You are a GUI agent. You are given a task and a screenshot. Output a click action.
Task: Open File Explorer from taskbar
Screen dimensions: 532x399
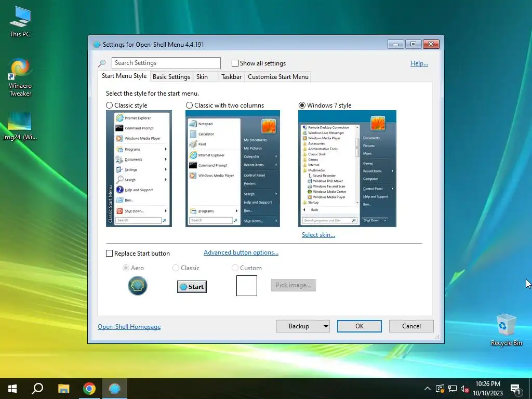tap(63, 389)
